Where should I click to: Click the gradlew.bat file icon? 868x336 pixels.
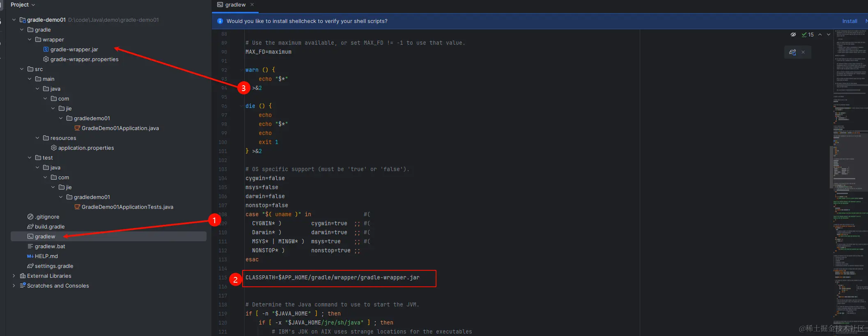(30, 246)
